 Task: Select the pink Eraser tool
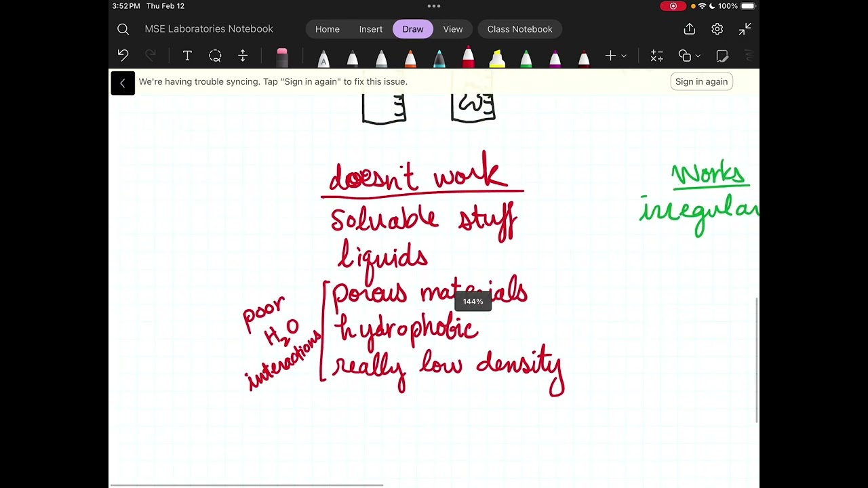282,57
